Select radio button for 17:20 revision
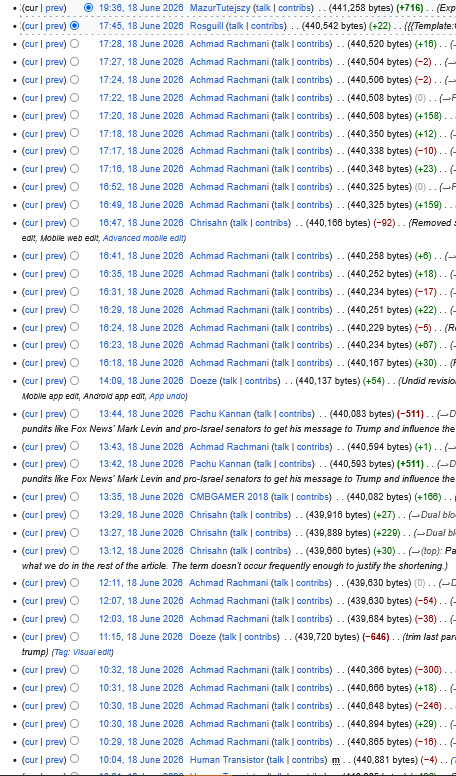 coord(74,115)
